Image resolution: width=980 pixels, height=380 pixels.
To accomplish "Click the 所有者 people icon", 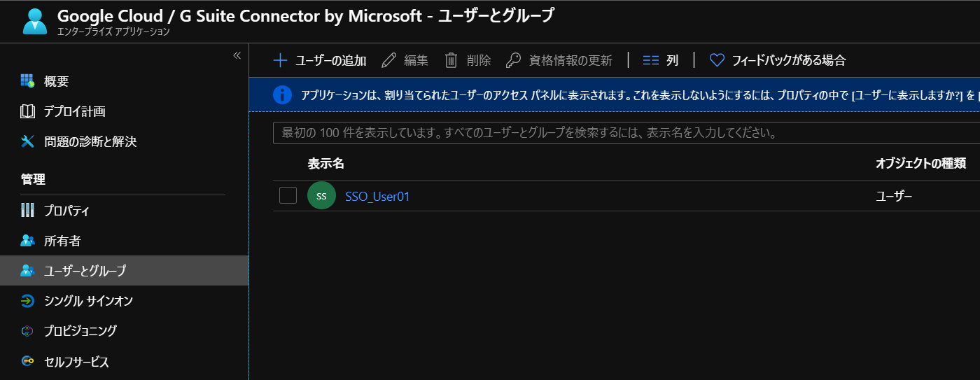I will [x=28, y=241].
